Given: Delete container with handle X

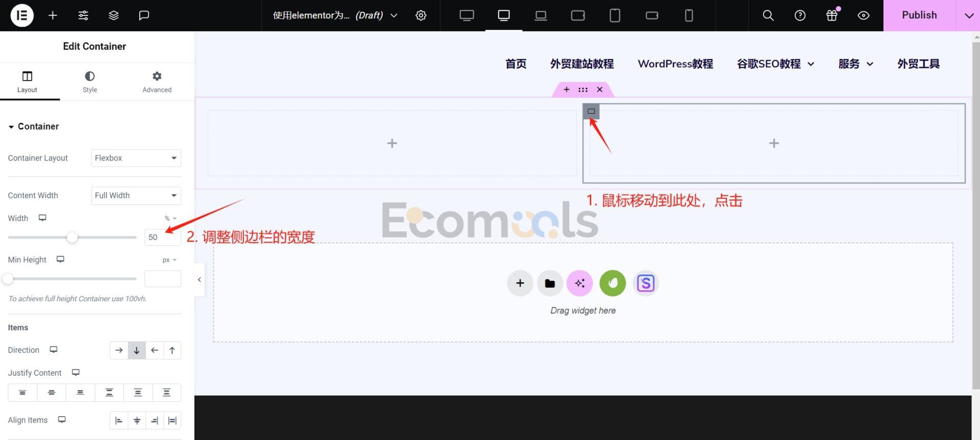Looking at the screenshot, I should [600, 90].
